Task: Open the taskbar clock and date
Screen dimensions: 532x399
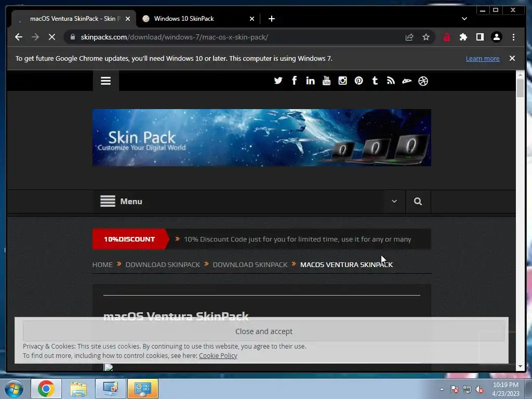Action: click(506, 389)
